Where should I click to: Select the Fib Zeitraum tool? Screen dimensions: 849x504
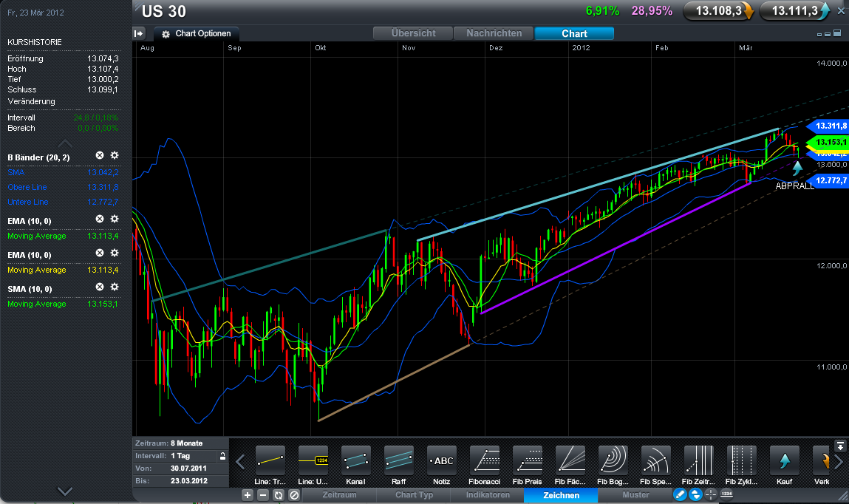tap(698, 461)
